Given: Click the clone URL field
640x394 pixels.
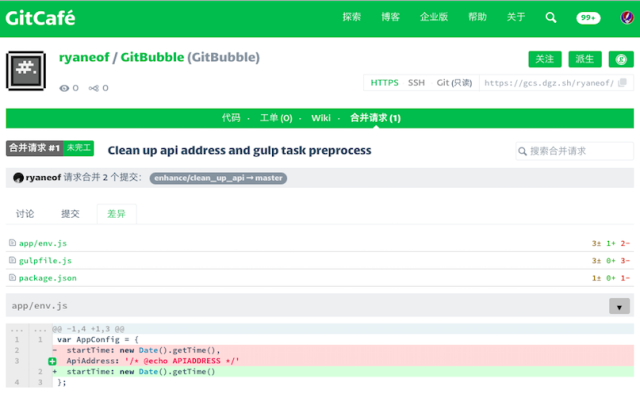Looking at the screenshot, I should click(549, 83).
